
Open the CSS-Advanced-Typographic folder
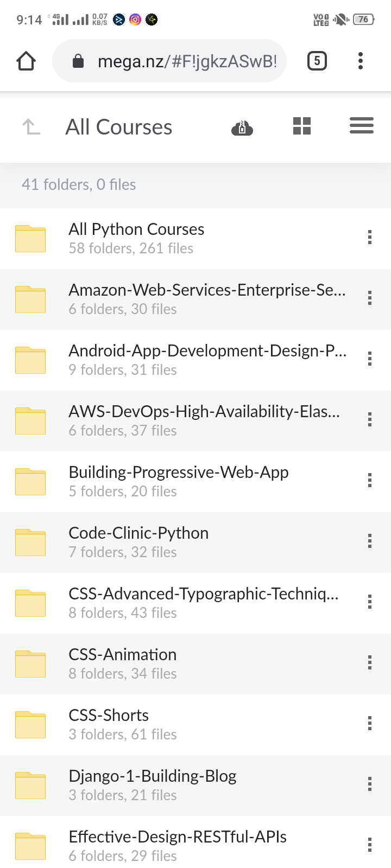click(204, 594)
